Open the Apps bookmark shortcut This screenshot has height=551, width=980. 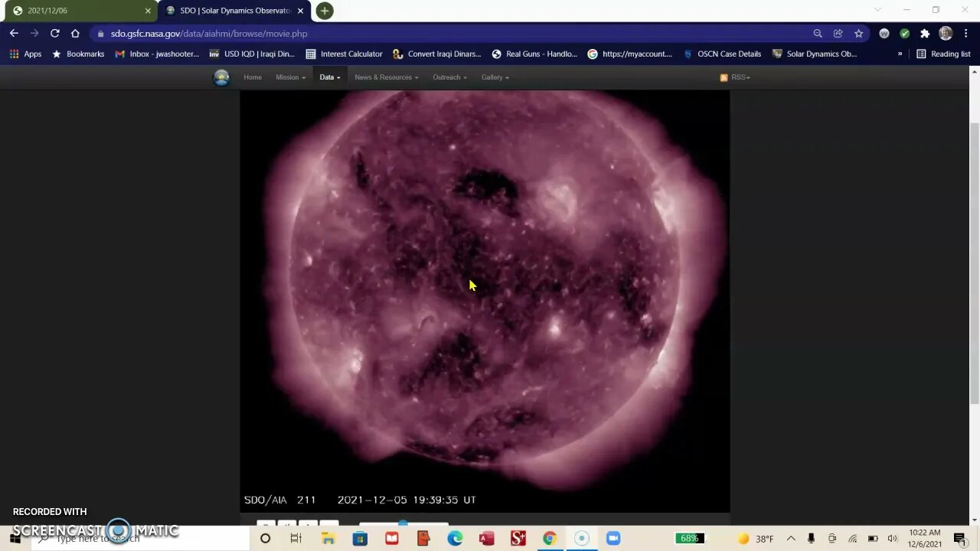tap(26, 54)
